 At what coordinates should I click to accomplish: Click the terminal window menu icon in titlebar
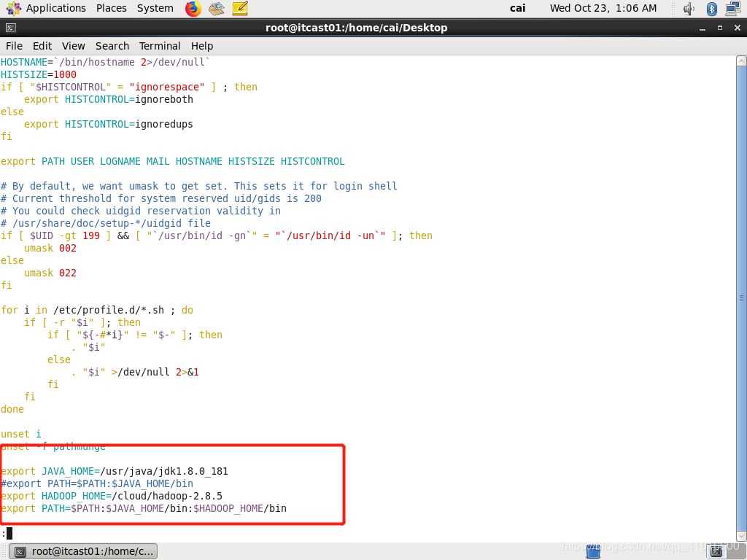[x=9, y=28]
